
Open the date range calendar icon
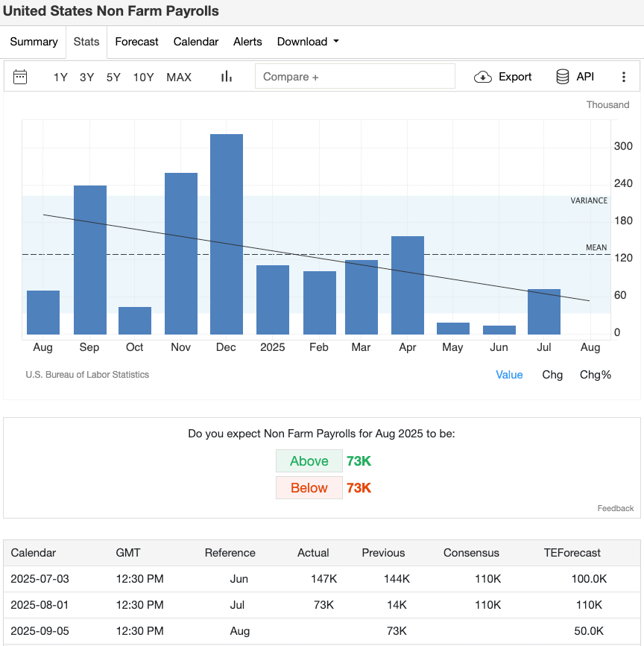20,77
